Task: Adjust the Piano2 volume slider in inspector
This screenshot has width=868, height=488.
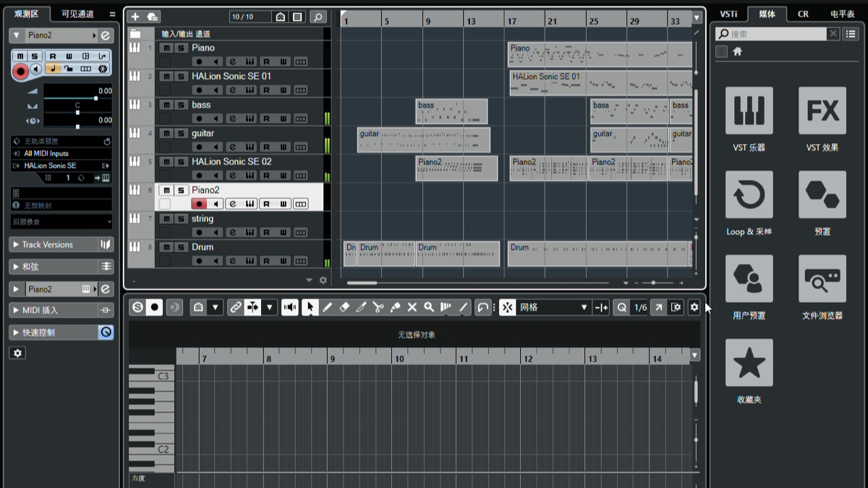Action: (95, 98)
